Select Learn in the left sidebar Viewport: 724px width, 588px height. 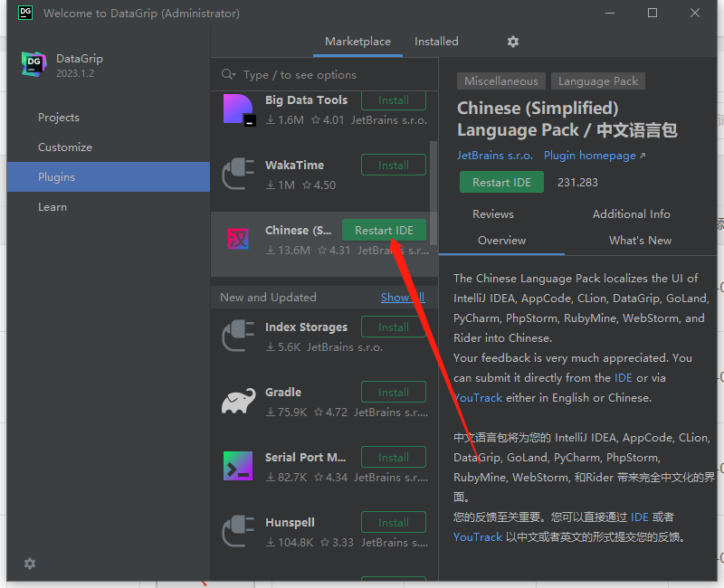point(52,206)
